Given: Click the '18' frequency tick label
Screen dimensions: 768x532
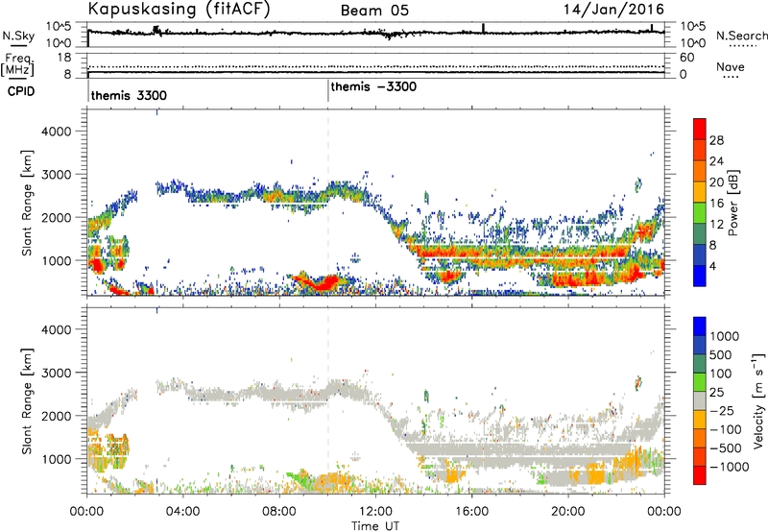Looking at the screenshot, I should [64, 58].
